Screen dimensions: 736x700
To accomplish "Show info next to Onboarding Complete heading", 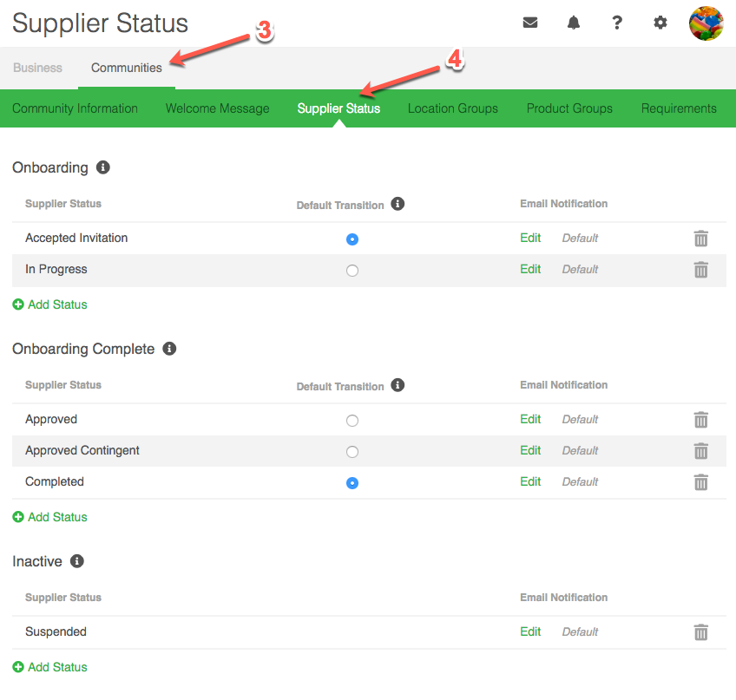I will [x=169, y=349].
